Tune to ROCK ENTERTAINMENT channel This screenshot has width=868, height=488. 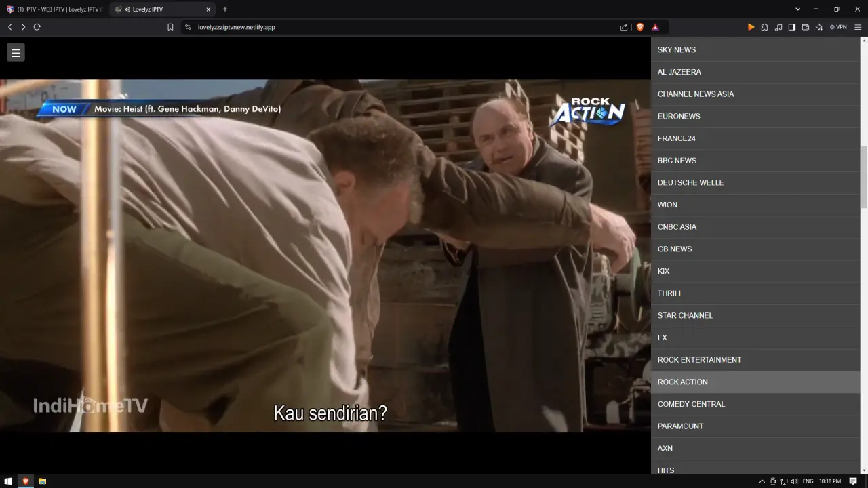[x=755, y=360]
